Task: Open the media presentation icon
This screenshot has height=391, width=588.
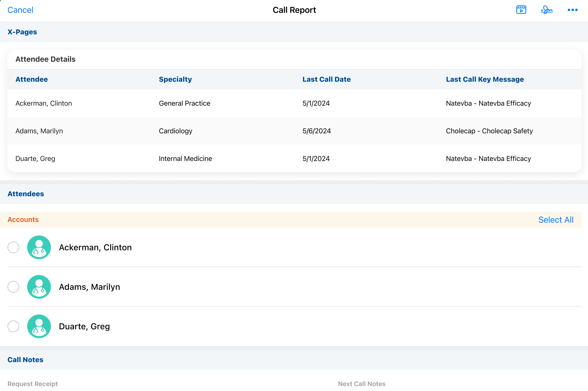Action: coord(521,10)
